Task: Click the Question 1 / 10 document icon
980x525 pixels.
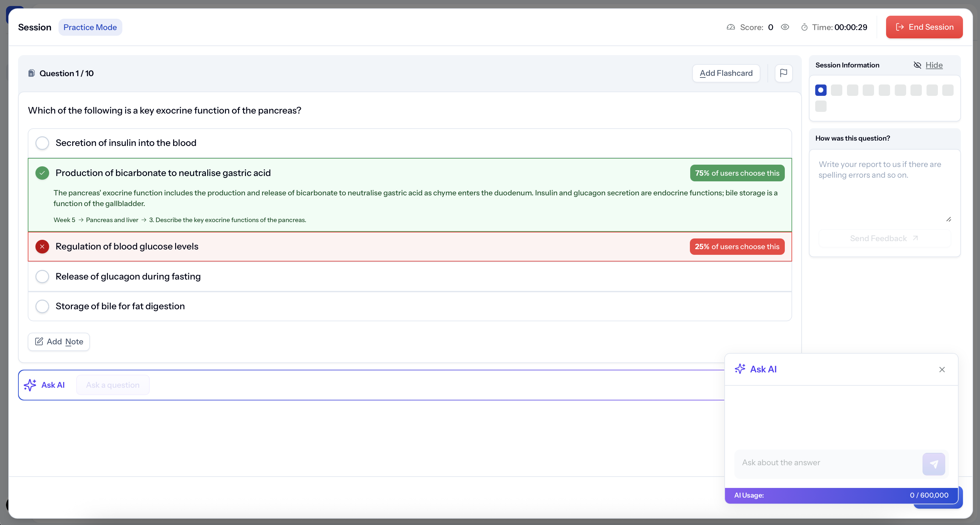Action: [x=31, y=73]
